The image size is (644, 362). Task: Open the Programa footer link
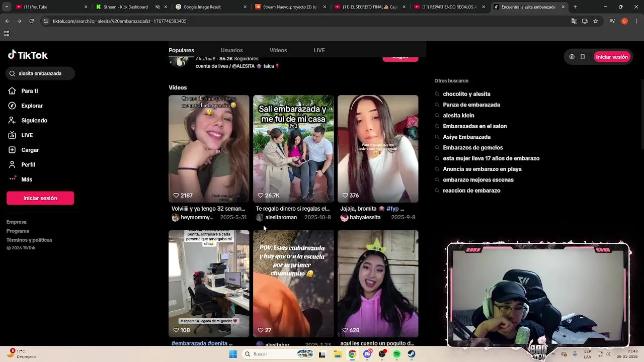pos(18,231)
